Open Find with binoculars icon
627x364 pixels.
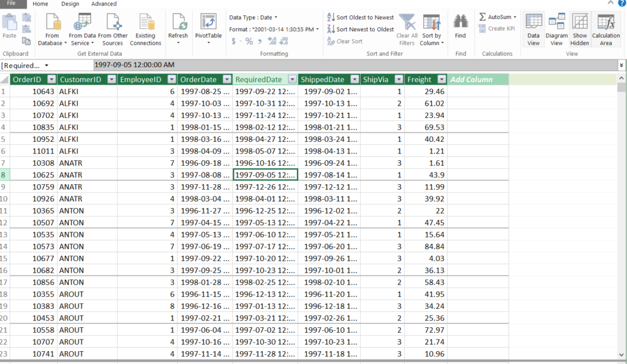click(x=460, y=26)
